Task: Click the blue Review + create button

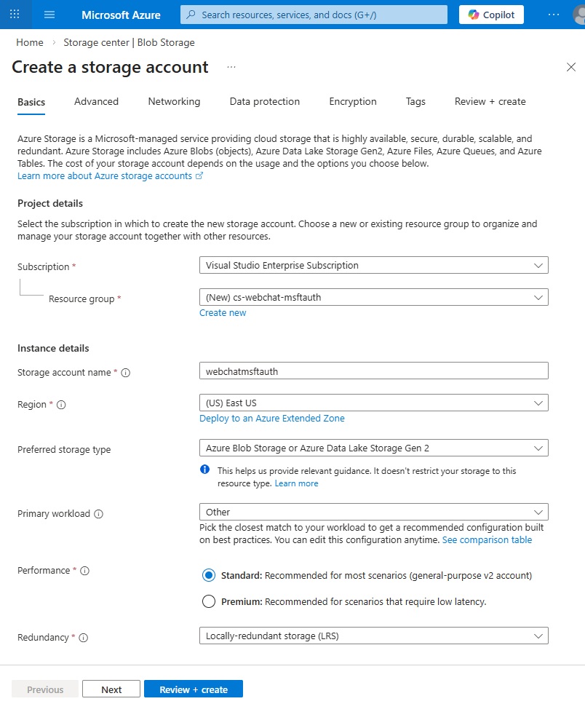Action: 193,689
